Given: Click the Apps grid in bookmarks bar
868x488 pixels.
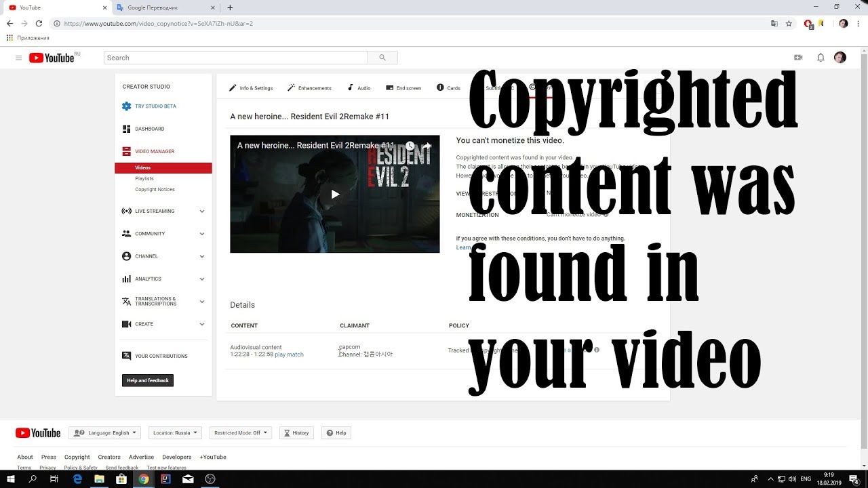Looking at the screenshot, I should pos(9,38).
